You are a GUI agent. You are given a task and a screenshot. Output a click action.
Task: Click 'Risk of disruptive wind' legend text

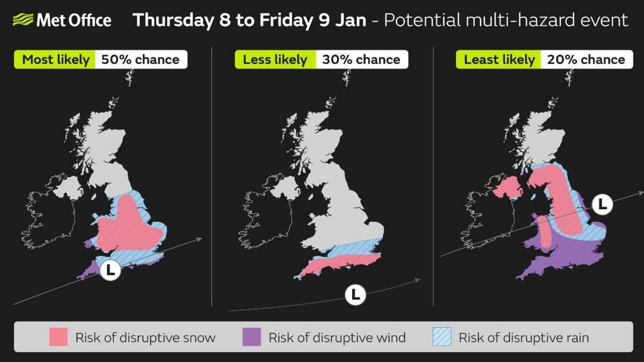(337, 338)
